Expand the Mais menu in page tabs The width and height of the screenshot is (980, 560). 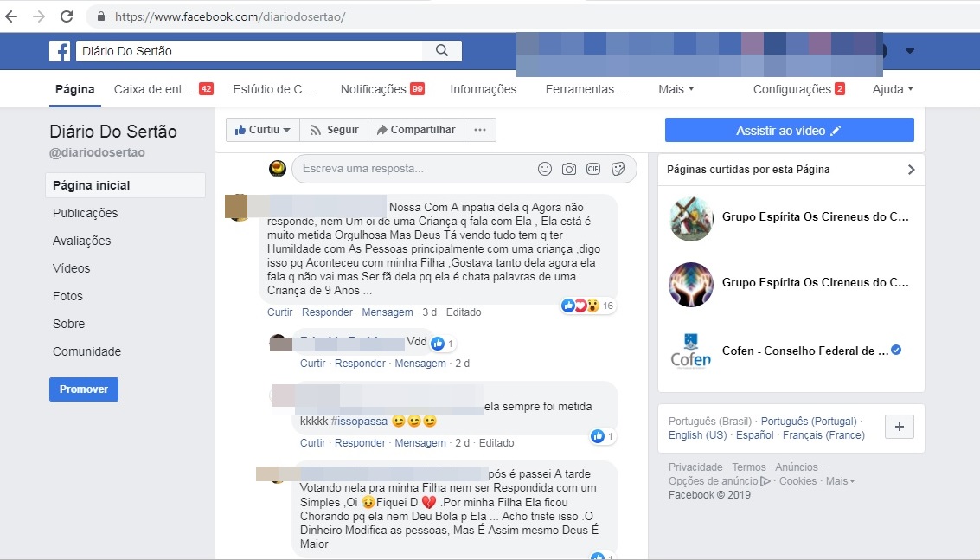click(676, 89)
